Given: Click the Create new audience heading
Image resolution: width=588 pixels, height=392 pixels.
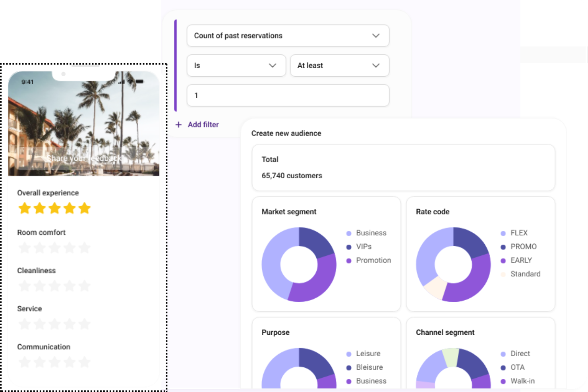Looking at the screenshot, I should (286, 133).
